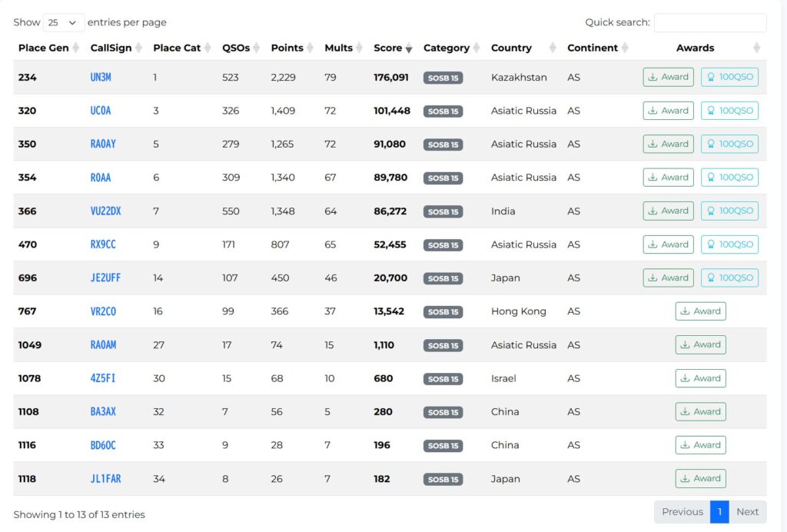Sort table by Mults column

click(344, 48)
